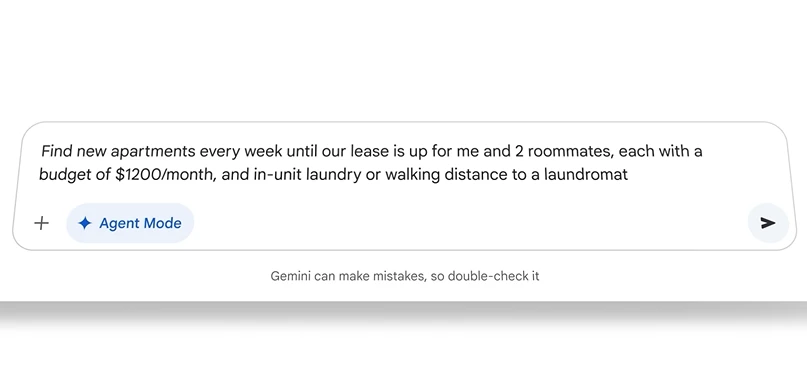Viewport: 807px width, 386px height.
Task: Click the word 'apartments' in the prompt
Action: point(153,152)
